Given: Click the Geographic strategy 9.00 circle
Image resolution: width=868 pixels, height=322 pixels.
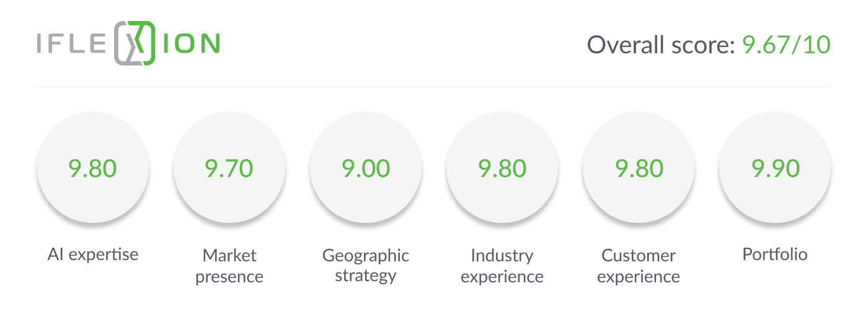Looking at the screenshot, I should coord(366,168).
